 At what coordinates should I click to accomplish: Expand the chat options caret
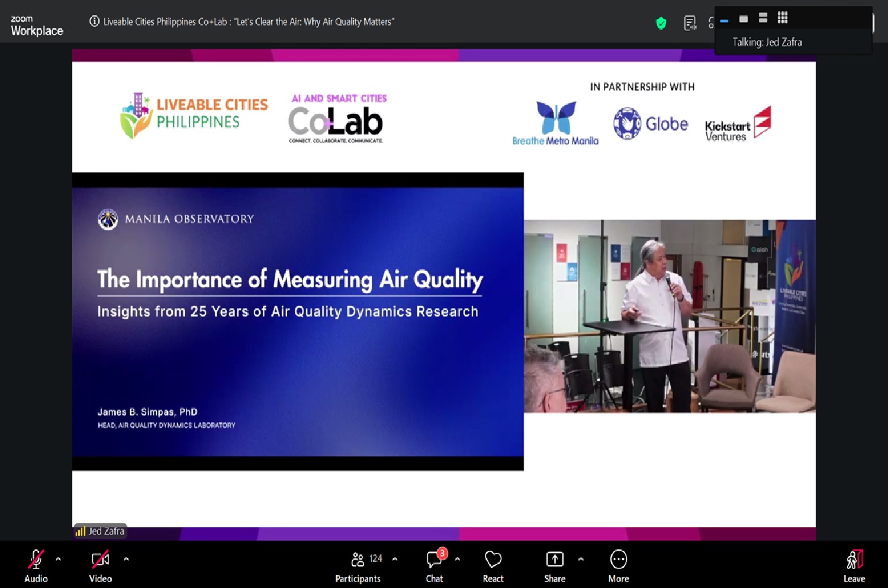tap(457, 558)
